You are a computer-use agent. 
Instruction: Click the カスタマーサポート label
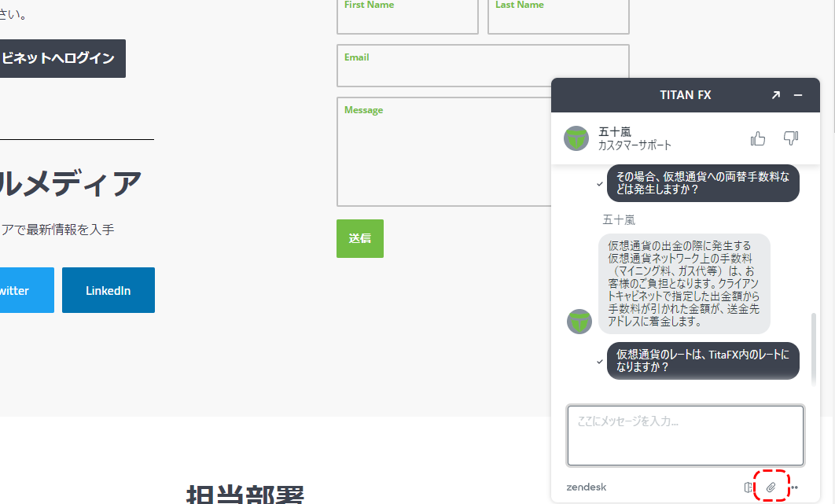coord(635,145)
